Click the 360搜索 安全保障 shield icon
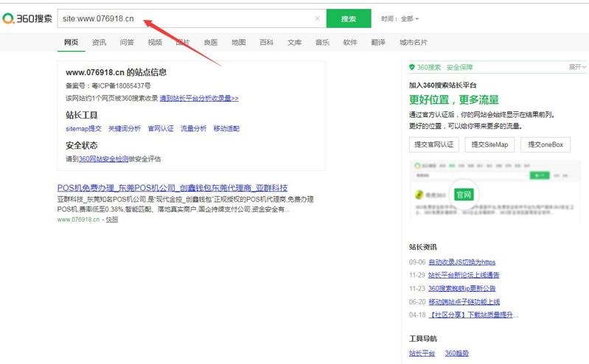589x364 pixels. [411, 67]
